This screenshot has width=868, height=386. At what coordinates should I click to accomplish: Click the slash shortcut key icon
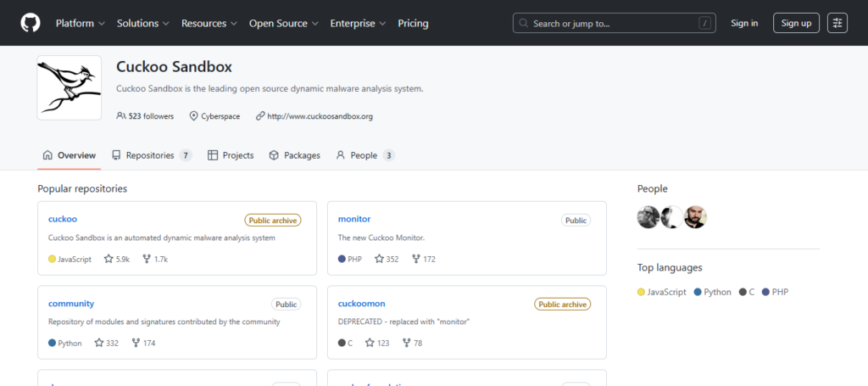[704, 23]
